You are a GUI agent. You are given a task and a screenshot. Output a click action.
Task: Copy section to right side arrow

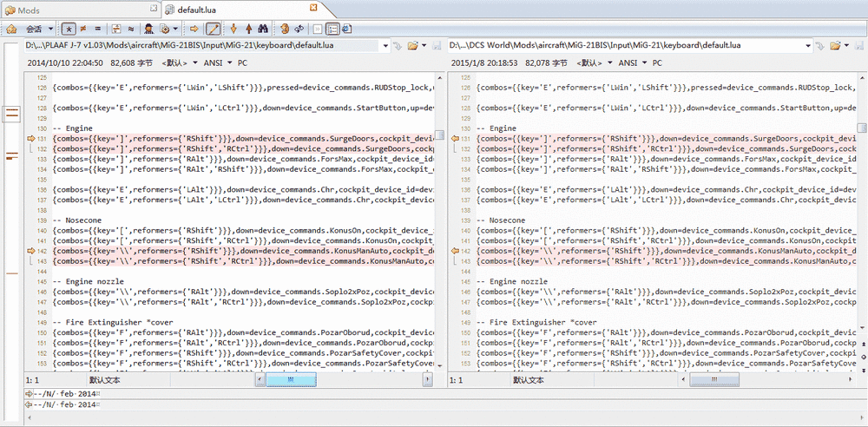coord(194,29)
